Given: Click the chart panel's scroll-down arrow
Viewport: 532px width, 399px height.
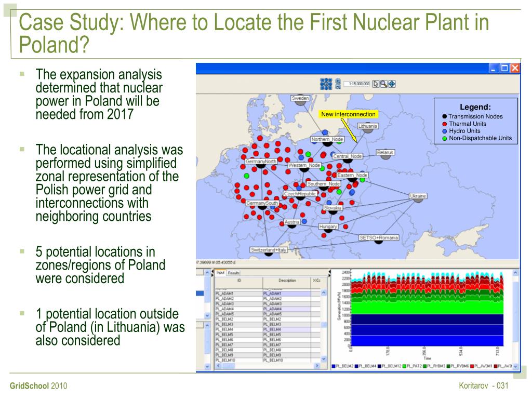Looking at the screenshot, I should [x=515, y=366].
